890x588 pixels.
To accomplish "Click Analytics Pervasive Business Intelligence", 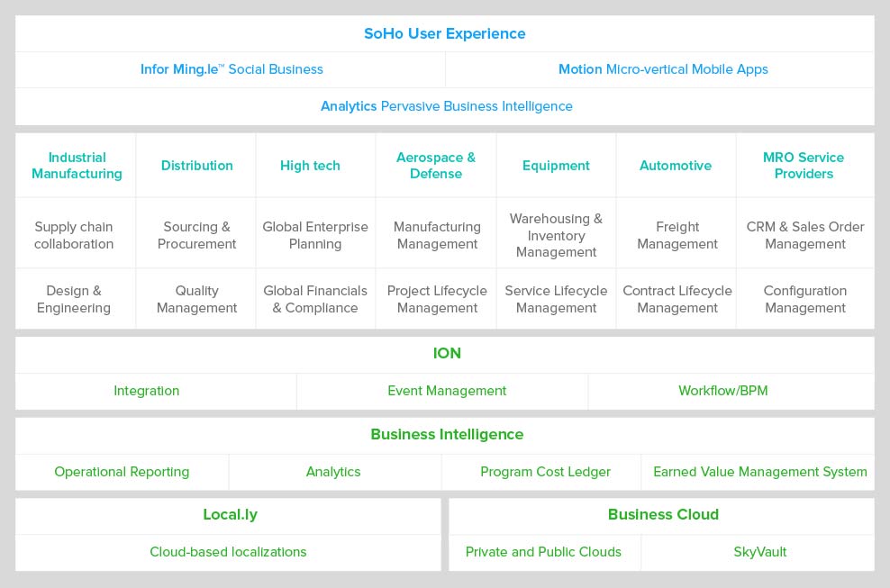I will 446,106.
